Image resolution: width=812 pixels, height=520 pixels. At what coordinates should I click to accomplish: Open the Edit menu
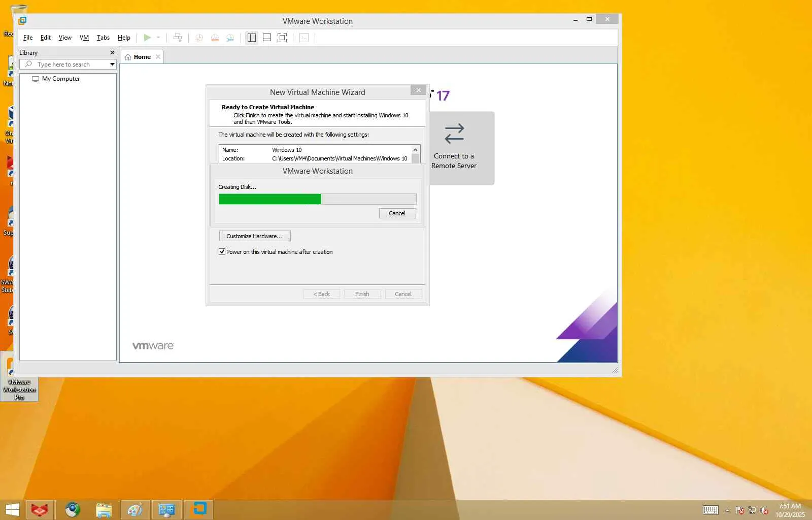point(46,38)
